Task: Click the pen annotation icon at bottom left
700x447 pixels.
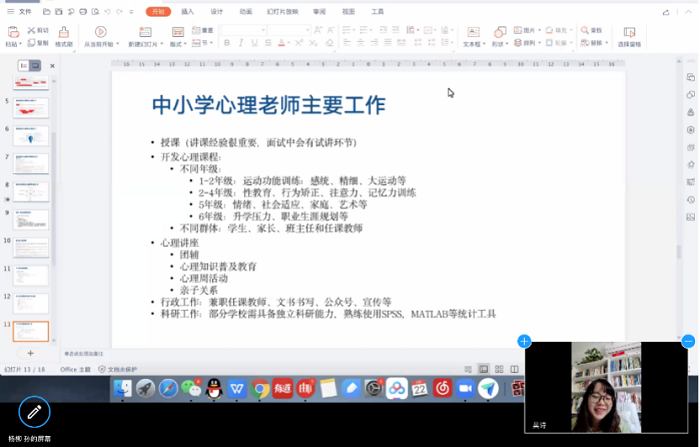Action: coord(34,412)
